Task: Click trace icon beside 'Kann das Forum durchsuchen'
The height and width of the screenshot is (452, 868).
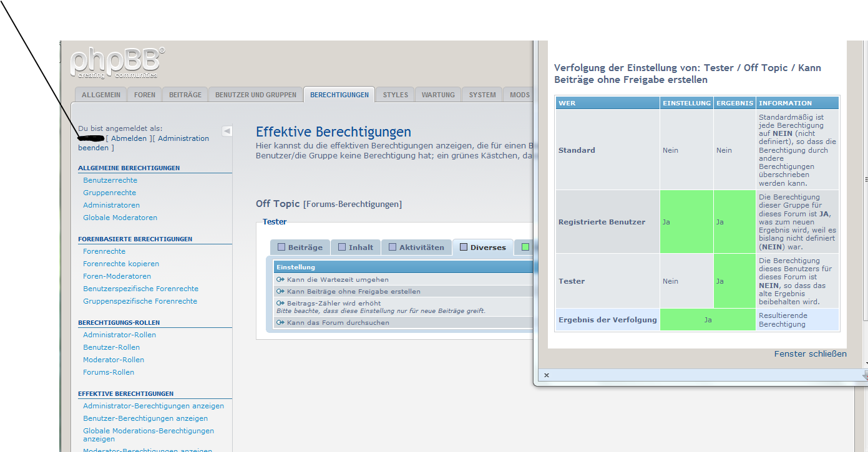Action: click(x=281, y=322)
